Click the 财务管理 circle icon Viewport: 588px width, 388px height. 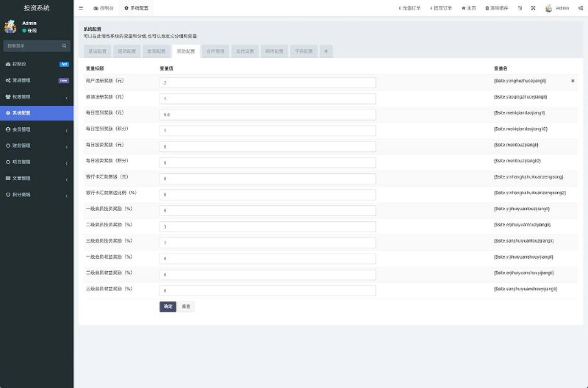click(8, 145)
